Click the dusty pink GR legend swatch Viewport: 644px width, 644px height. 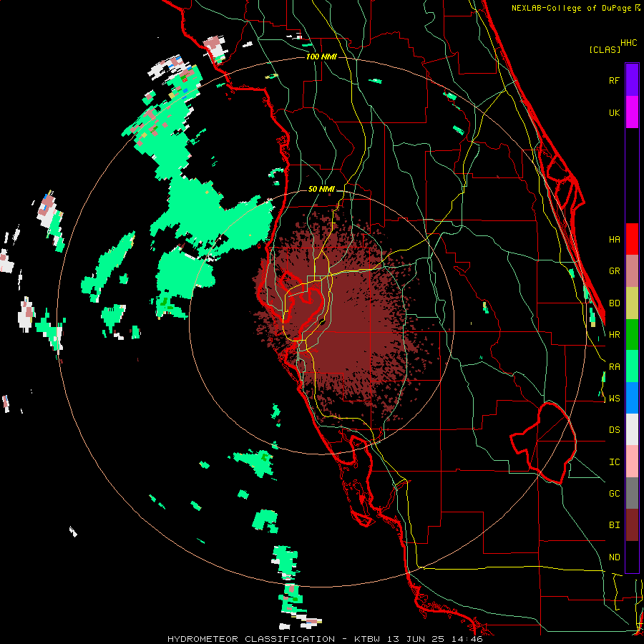[x=632, y=270]
